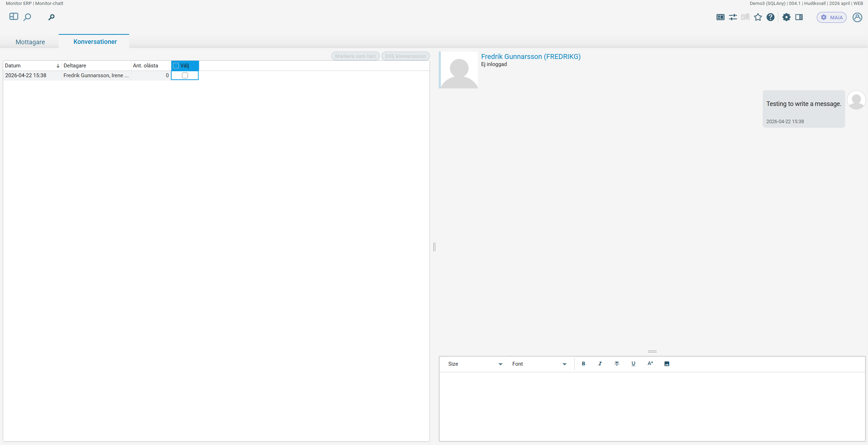Open Fredrik Gunnarsson (FREDRIKG) link
The height and width of the screenshot is (445, 868).
531,57
